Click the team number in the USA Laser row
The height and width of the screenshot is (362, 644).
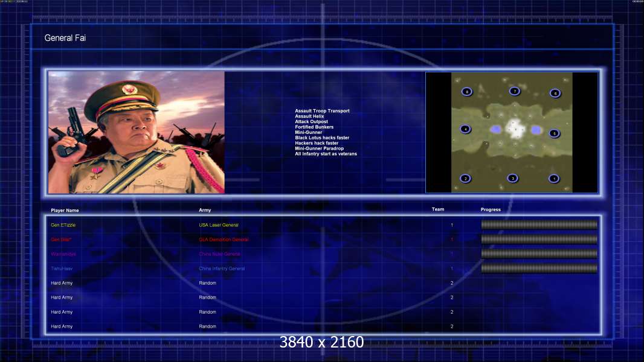[452, 225]
